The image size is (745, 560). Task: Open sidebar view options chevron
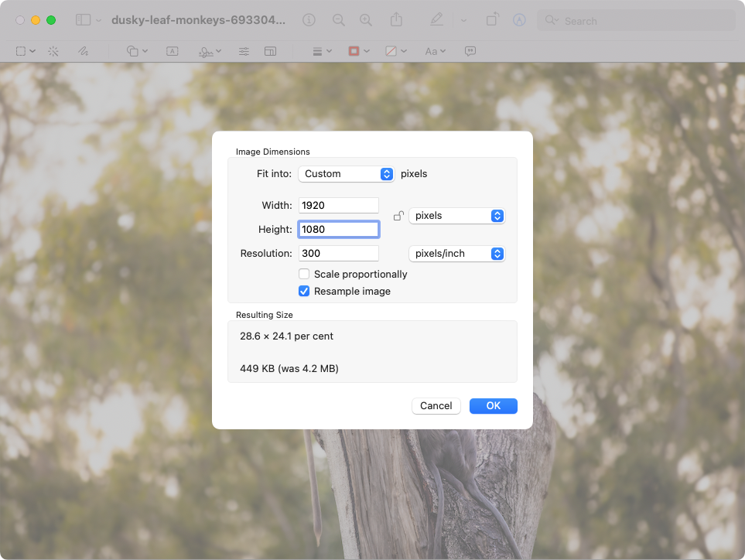(98, 20)
